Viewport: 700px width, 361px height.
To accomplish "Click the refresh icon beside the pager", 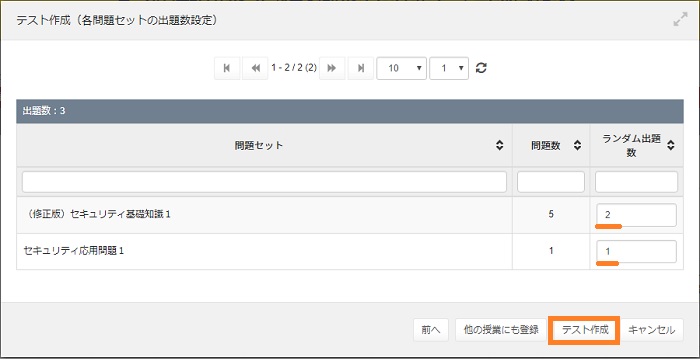I will coord(481,68).
